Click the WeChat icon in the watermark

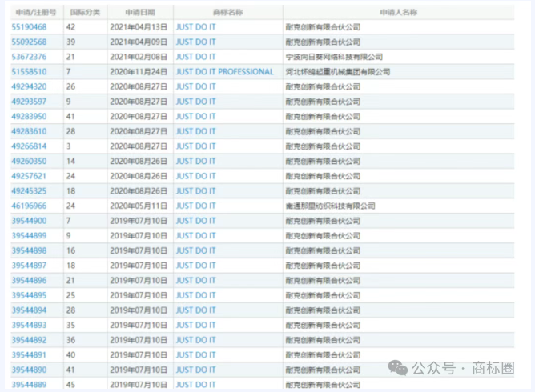pyautogui.click(x=398, y=367)
